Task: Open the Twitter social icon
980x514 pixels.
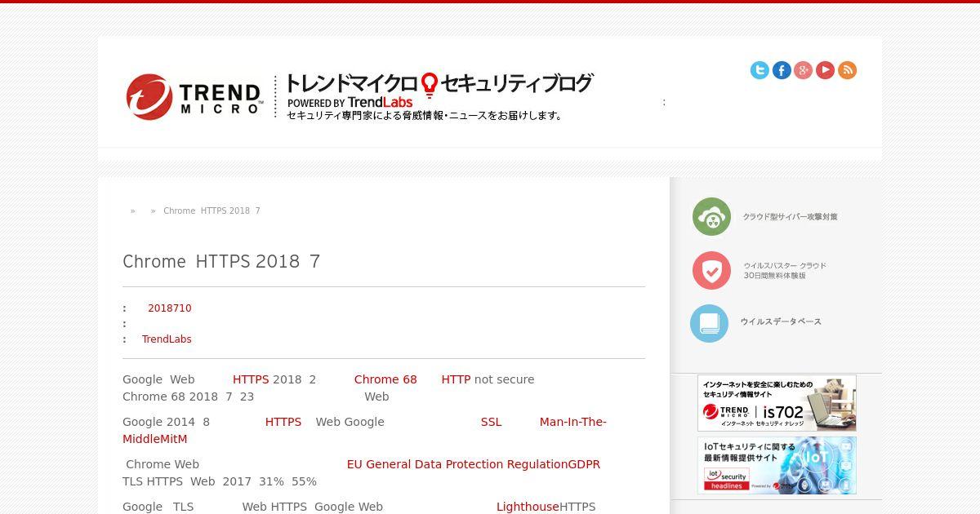Action: [x=759, y=70]
